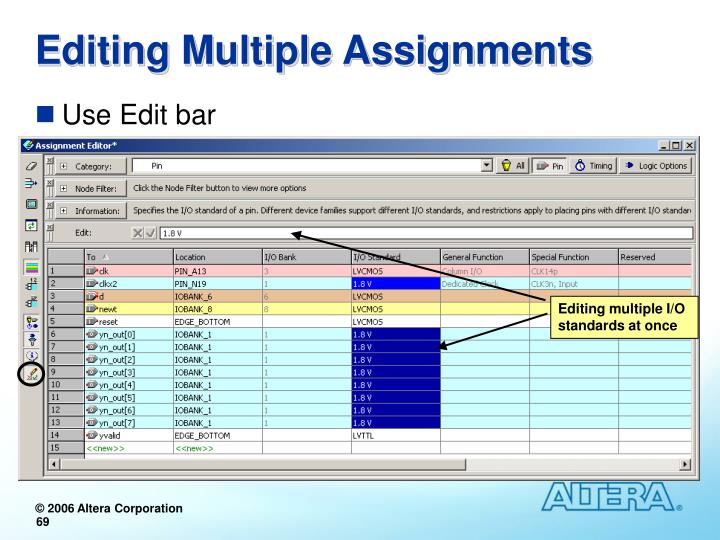Viewport: 720px width, 540px height.
Task: Click the output pin icon beside yn_out[0]
Action: 92,334
